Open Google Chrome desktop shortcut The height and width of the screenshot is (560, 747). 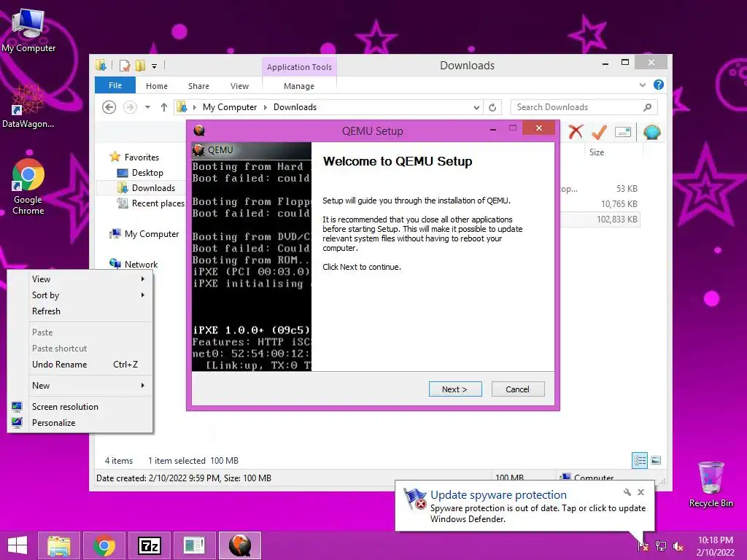pyautogui.click(x=28, y=187)
